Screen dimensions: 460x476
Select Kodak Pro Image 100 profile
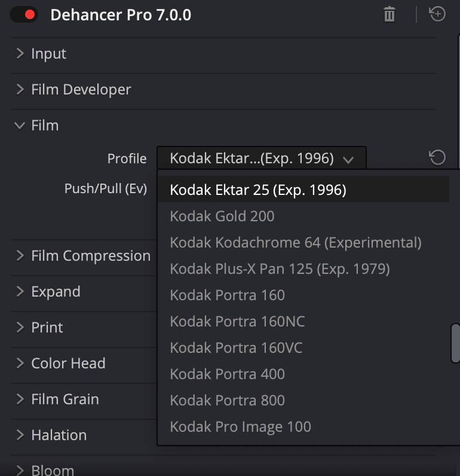pyautogui.click(x=240, y=427)
